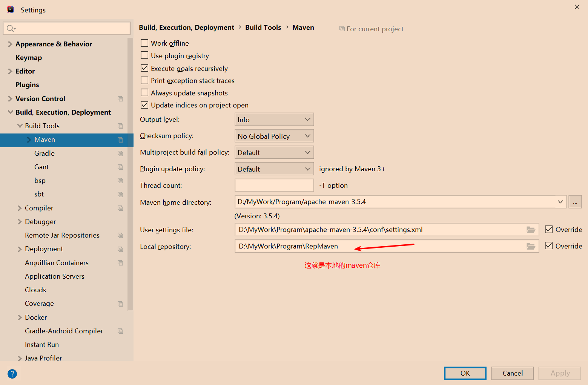The width and height of the screenshot is (588, 385).
Task: Collapse Build, Execution, Deployment node
Action: click(x=10, y=112)
